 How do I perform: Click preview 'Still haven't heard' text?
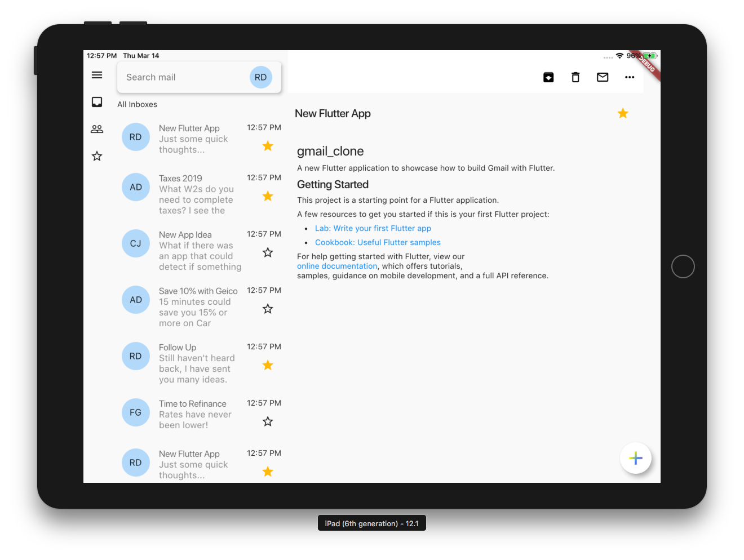[197, 358]
